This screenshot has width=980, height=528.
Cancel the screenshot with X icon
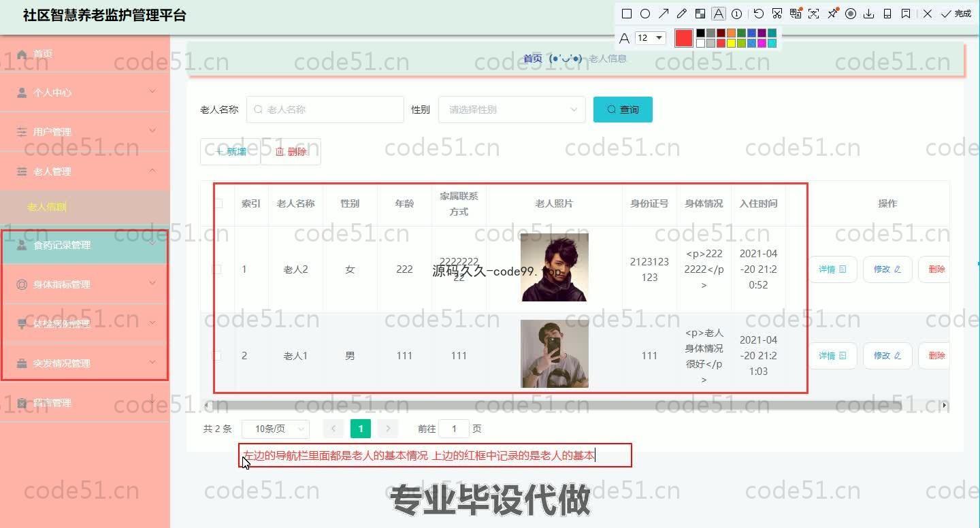tap(928, 14)
